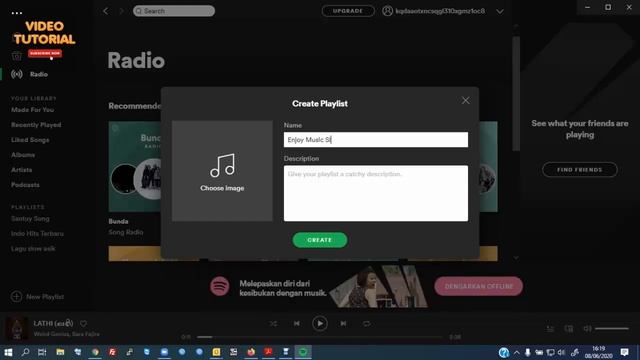
Task: Click the Search box
Action: [174, 11]
